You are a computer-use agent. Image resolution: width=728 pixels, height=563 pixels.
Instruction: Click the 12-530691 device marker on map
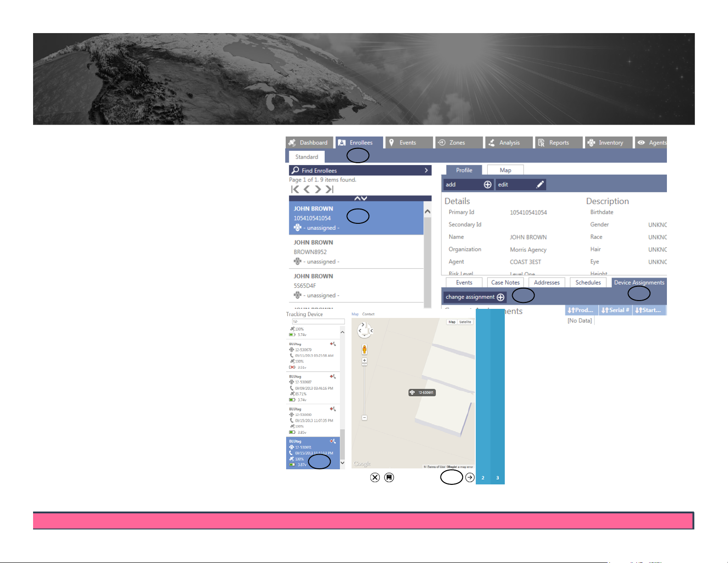pos(422,392)
